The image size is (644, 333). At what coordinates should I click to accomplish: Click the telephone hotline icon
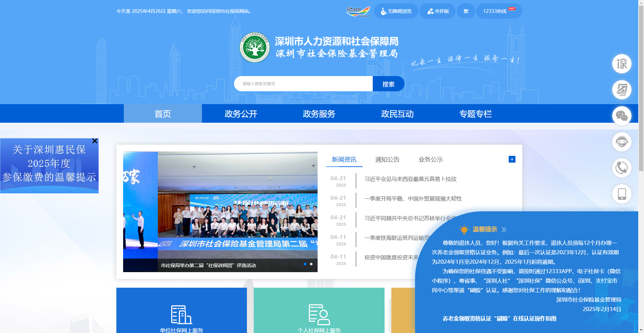click(622, 168)
